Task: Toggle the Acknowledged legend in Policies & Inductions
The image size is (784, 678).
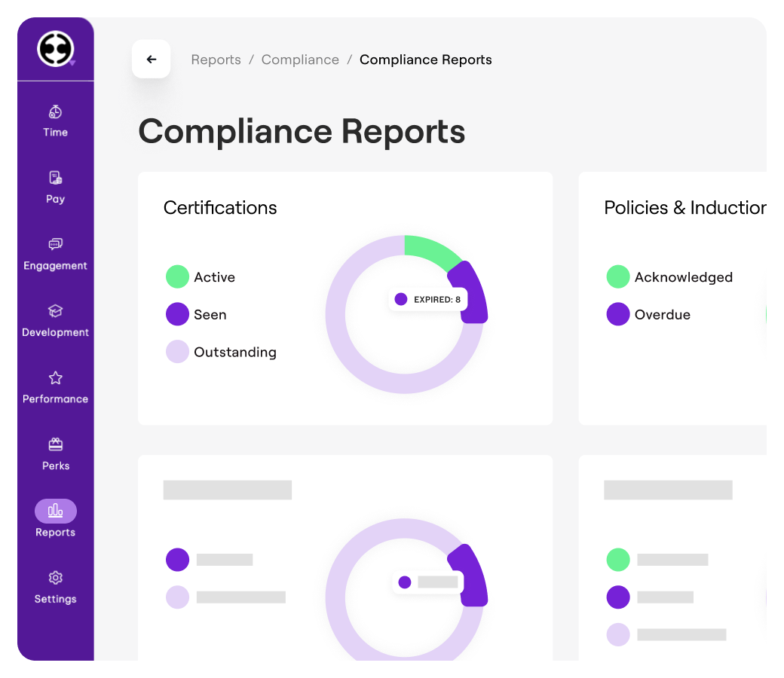Action: [670, 277]
